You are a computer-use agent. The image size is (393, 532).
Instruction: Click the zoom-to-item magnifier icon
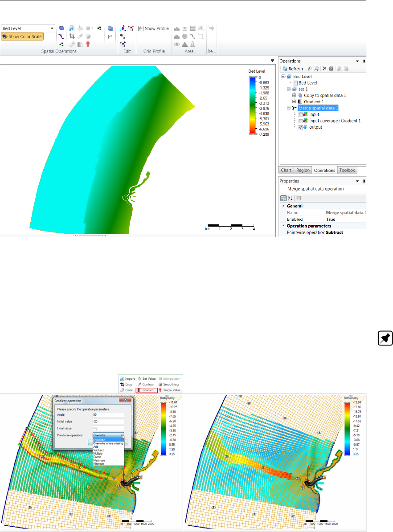(x=309, y=69)
